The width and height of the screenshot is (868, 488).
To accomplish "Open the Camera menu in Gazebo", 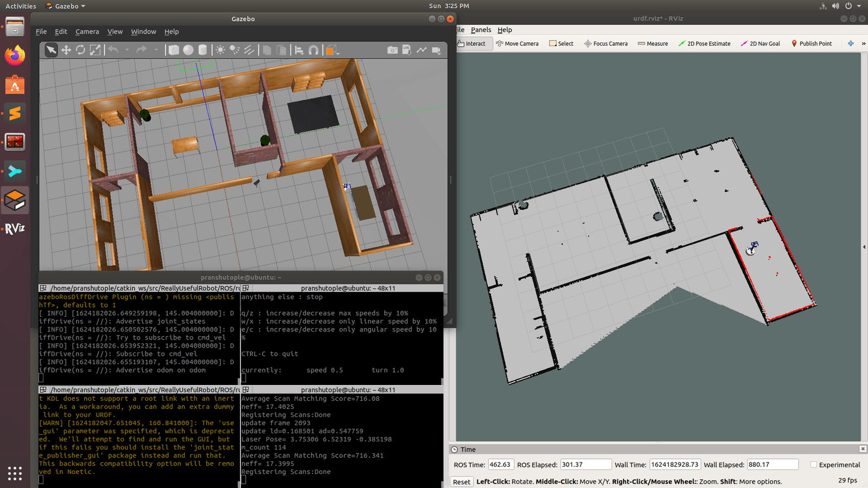I will pos(87,31).
